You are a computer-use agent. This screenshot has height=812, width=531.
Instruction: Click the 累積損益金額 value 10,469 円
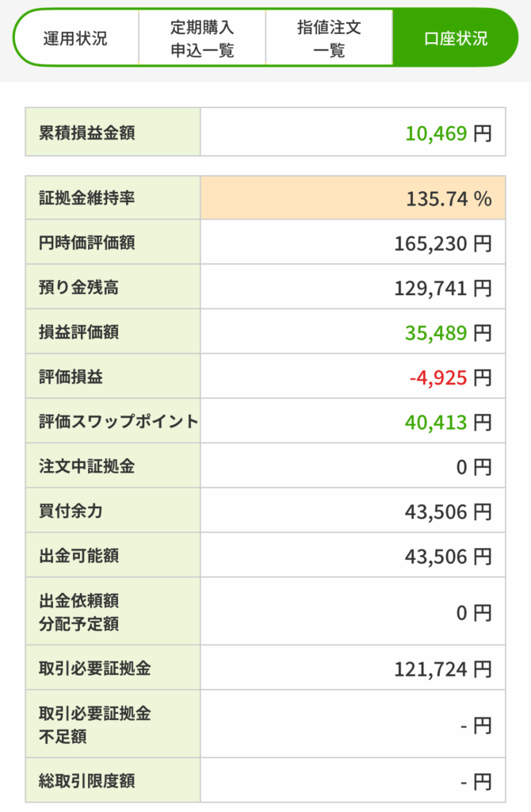coord(448,132)
